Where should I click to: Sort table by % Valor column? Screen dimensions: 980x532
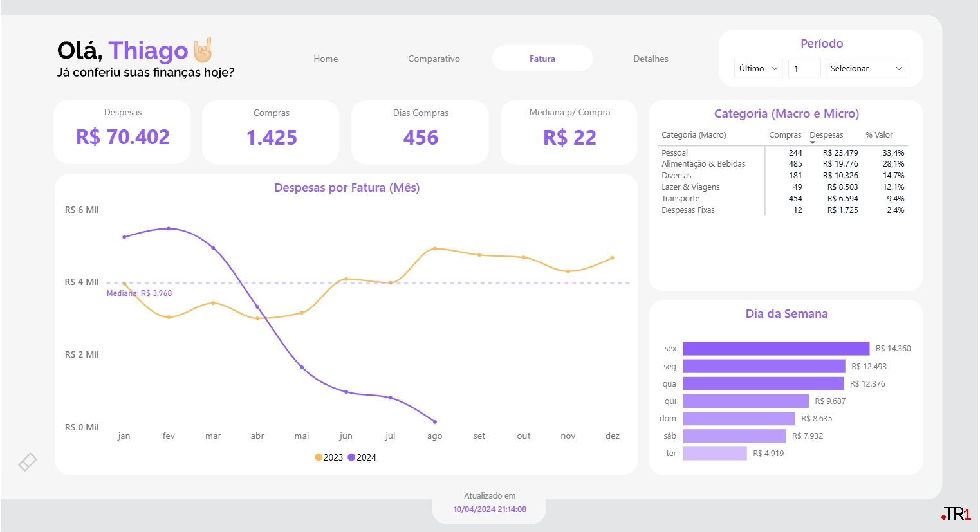pyautogui.click(x=879, y=135)
